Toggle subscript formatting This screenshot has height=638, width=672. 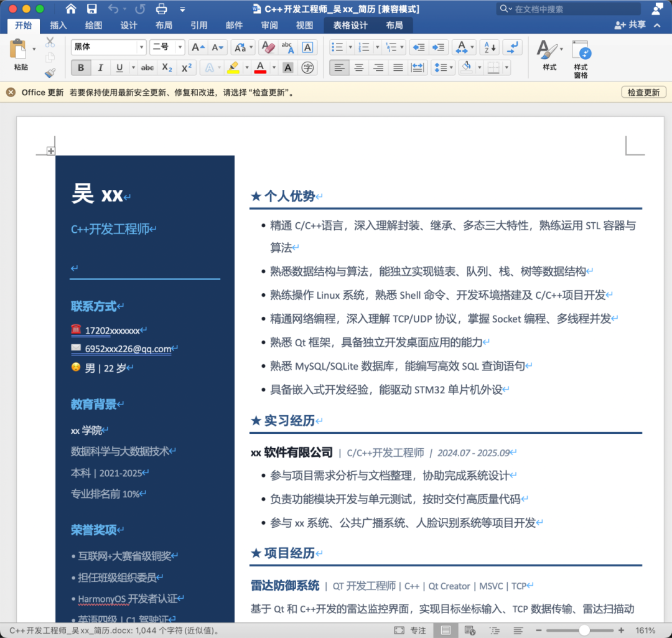click(x=167, y=67)
